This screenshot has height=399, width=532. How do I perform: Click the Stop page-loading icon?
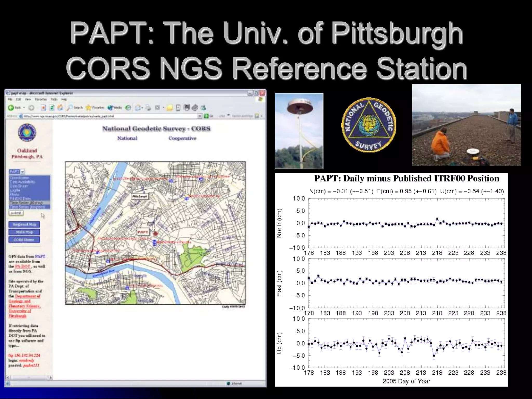[44, 108]
